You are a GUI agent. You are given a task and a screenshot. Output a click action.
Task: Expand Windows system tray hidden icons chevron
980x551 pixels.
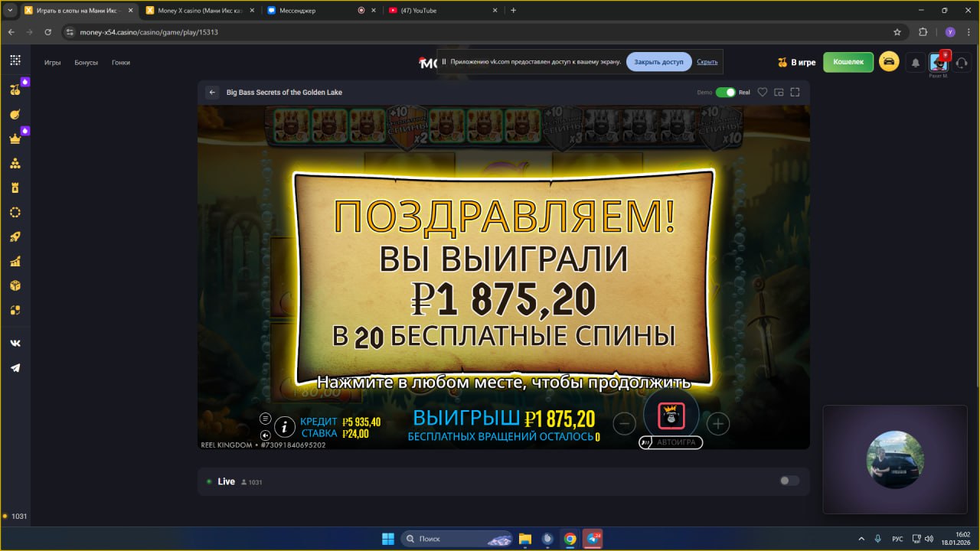[x=861, y=539]
